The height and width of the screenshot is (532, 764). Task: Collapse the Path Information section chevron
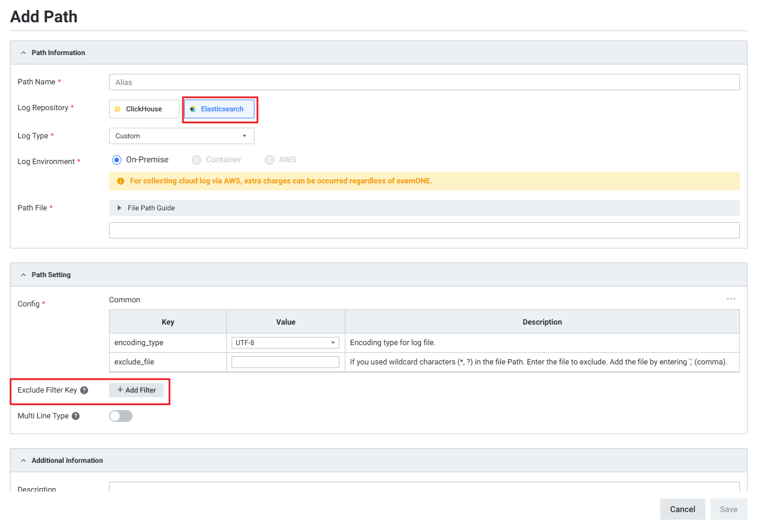[23, 53]
